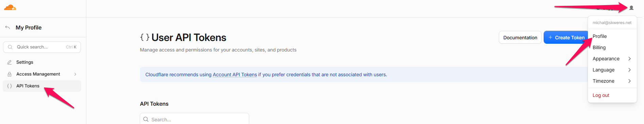The height and width of the screenshot is (124, 644).
Task: Click the magnifier icon in Quick search
Action: coord(10,47)
